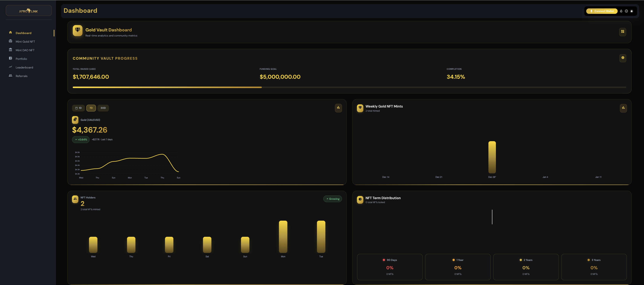Click the Leaderboard chart icon in sidebar

10,67
